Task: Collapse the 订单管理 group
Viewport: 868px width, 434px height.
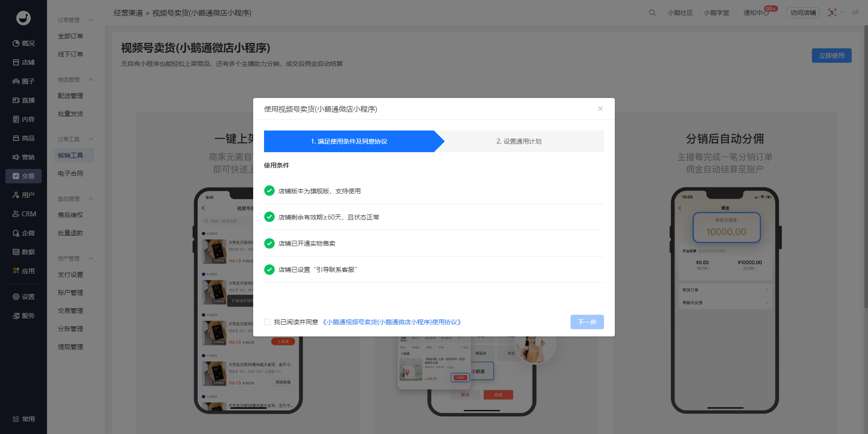Action: pyautogui.click(x=91, y=20)
